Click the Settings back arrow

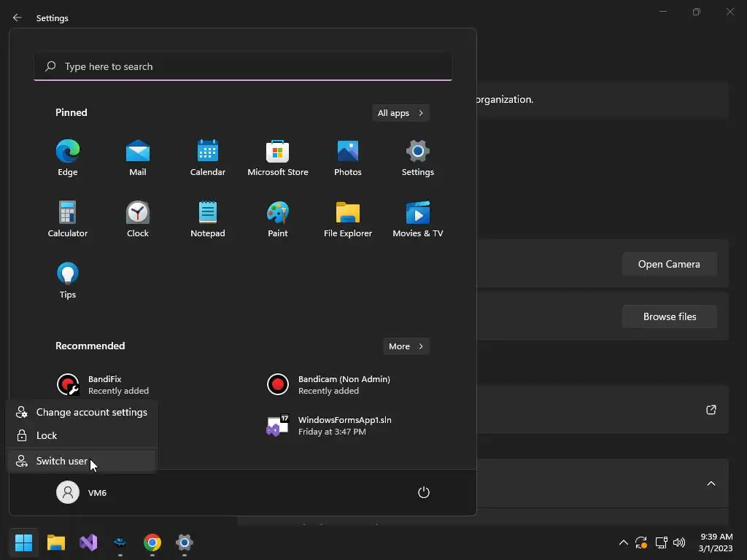18,17
